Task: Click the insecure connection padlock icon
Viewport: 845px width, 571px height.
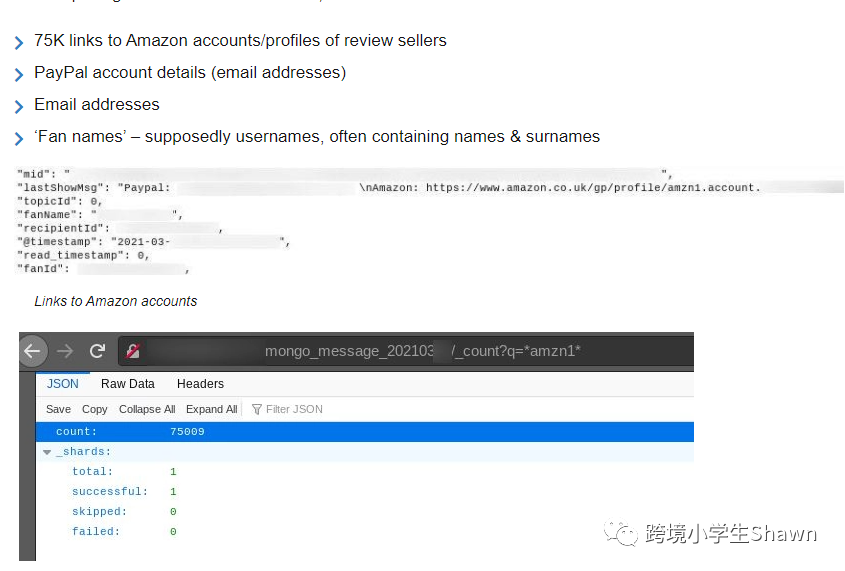Action: coord(132,351)
